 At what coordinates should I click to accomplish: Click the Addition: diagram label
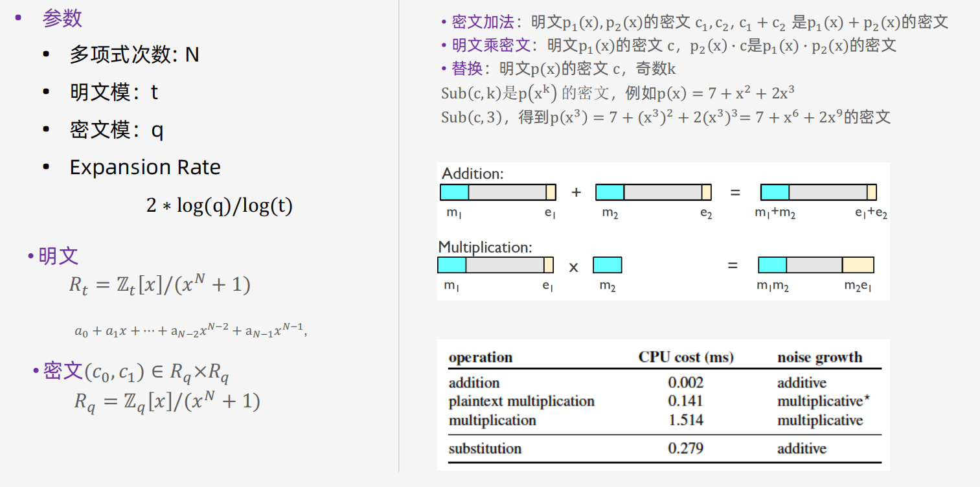(x=472, y=174)
